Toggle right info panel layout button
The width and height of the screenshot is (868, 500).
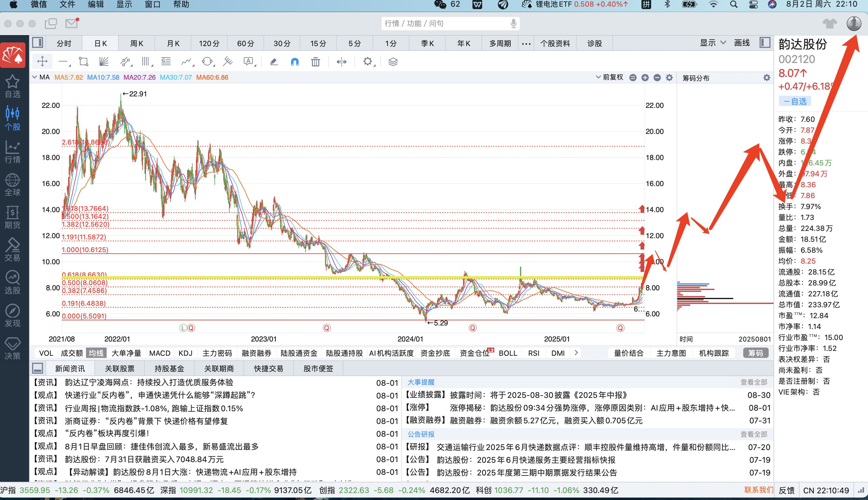pos(765,43)
